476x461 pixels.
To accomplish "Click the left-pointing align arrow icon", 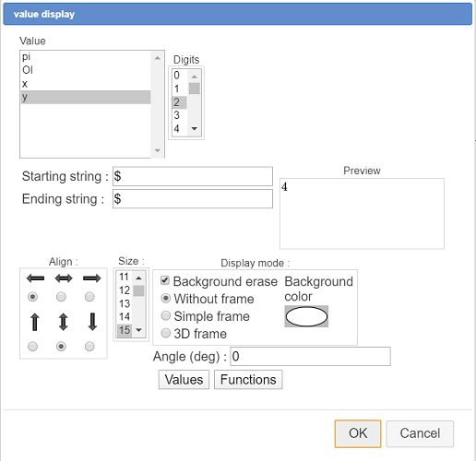I will point(35,278).
